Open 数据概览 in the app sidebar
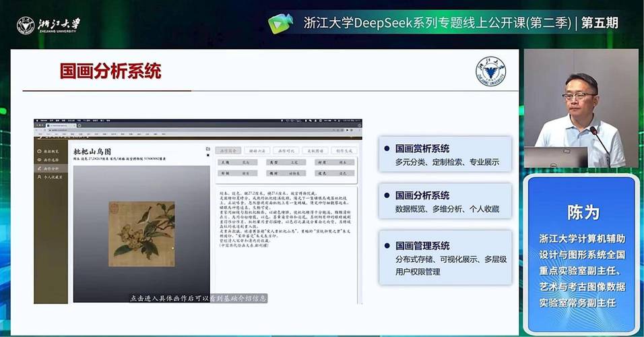Viewport: 644px width, 337px height. point(49,151)
